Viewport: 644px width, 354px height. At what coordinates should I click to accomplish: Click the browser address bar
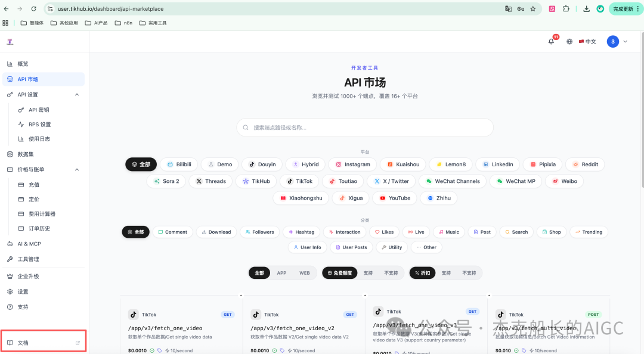[279, 8]
